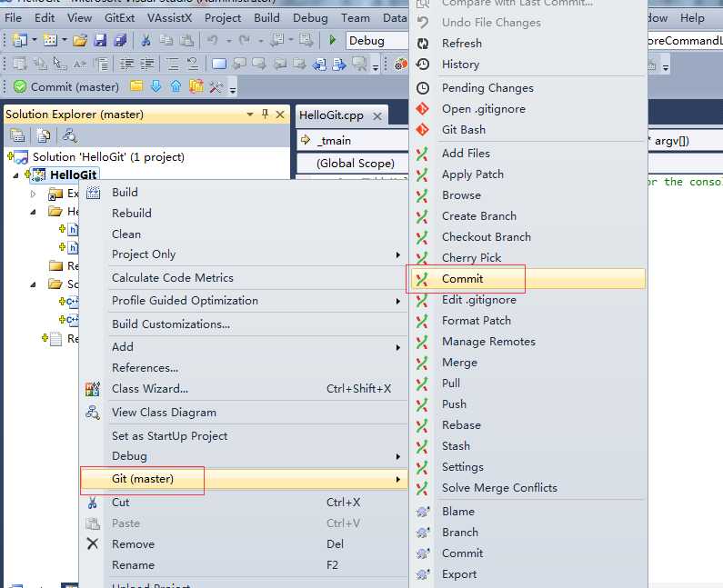Open the GitExt menu
Screen dimensions: 723x588
tap(119, 18)
